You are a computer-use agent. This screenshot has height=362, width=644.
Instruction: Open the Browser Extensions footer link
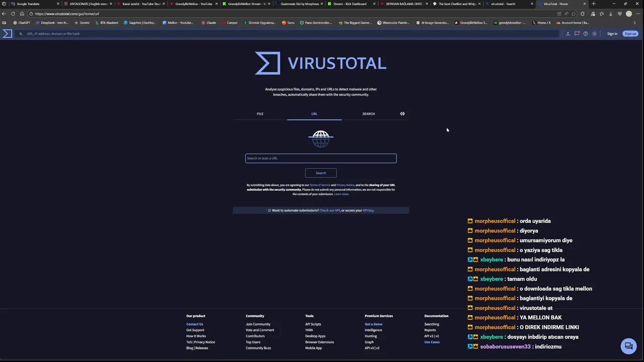point(319,342)
